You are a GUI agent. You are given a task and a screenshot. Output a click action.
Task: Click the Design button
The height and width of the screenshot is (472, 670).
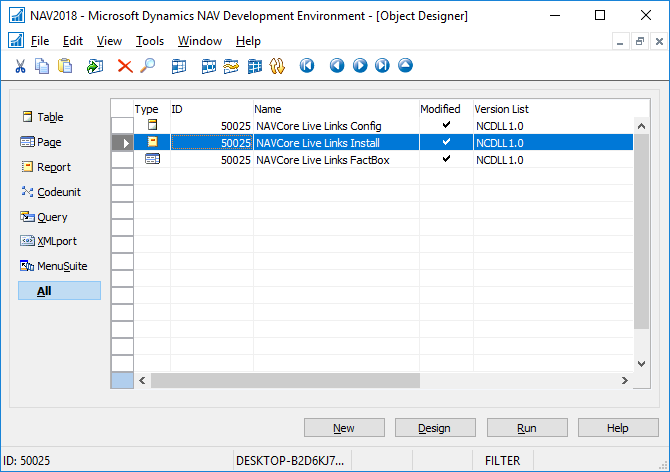click(x=435, y=428)
